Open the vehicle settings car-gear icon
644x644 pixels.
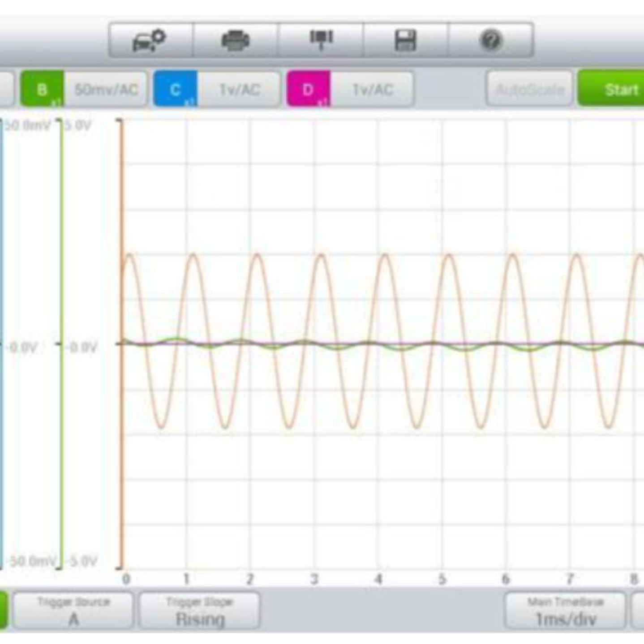click(150, 40)
